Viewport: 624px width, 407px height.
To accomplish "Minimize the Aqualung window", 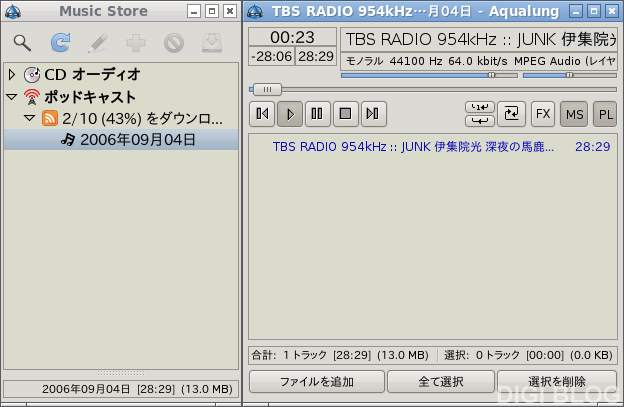I will [x=576, y=11].
